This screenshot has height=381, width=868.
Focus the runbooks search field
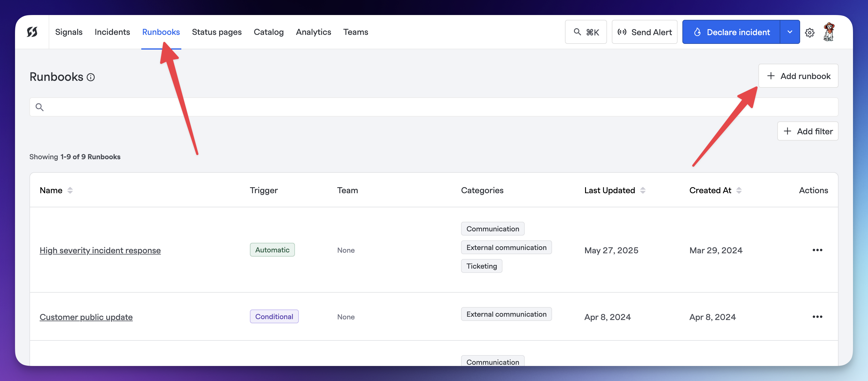click(x=434, y=107)
